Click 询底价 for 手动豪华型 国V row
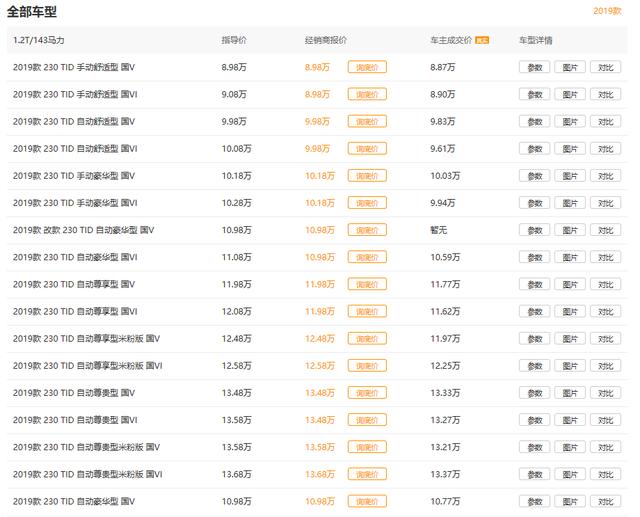 click(x=367, y=176)
